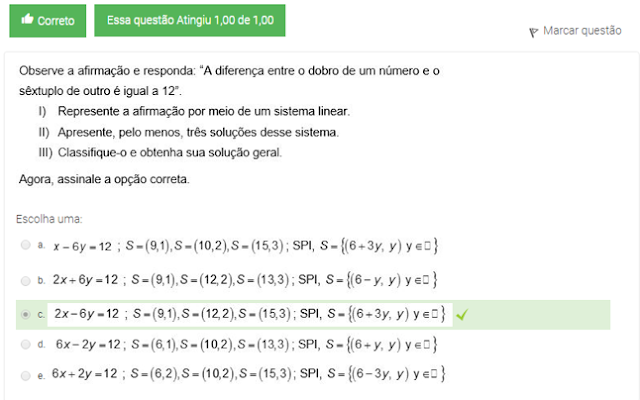Click the green checkmark next to option c

pos(462,314)
